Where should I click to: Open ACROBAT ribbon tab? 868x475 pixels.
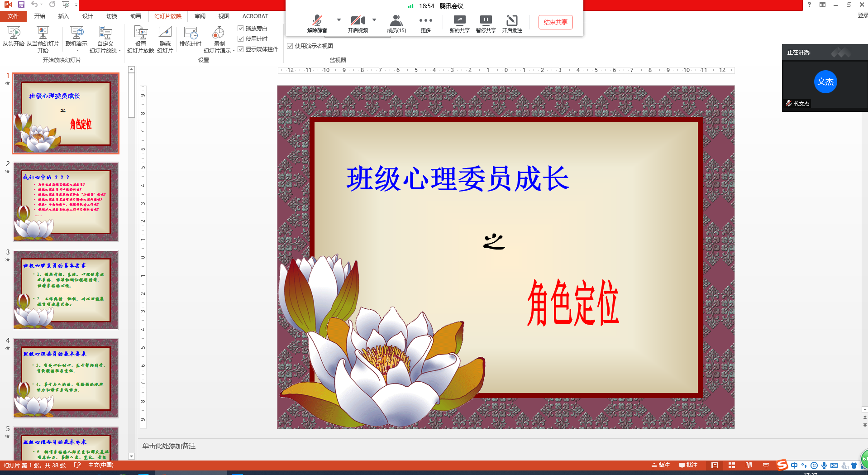pos(255,16)
